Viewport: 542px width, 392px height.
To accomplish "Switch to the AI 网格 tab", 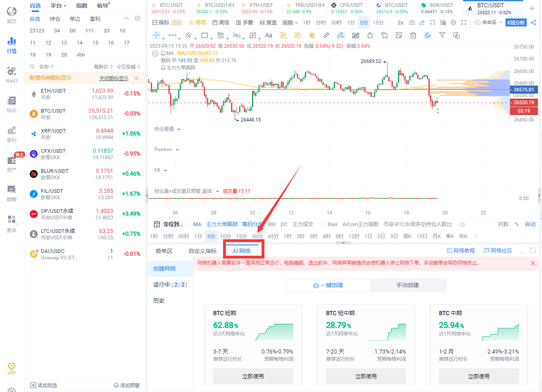I will (x=242, y=251).
